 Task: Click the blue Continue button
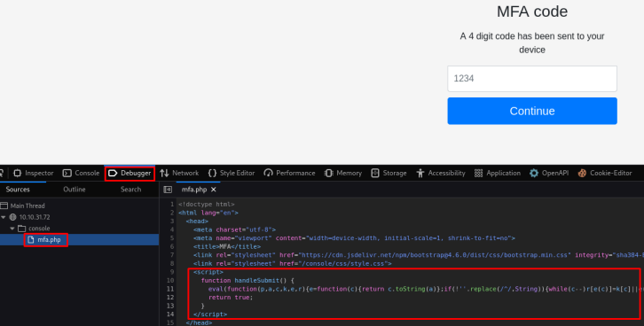532,111
